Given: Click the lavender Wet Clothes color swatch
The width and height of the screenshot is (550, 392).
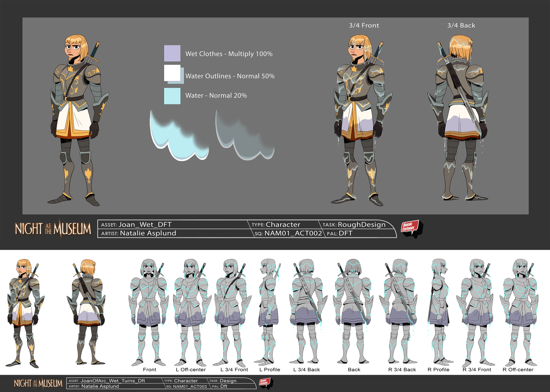Looking at the screenshot, I should click(x=172, y=53).
